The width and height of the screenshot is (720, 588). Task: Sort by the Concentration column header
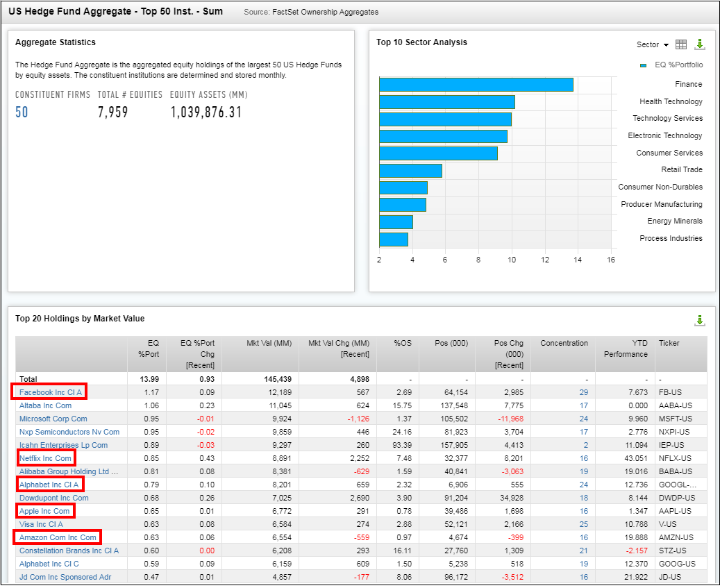pos(564,344)
